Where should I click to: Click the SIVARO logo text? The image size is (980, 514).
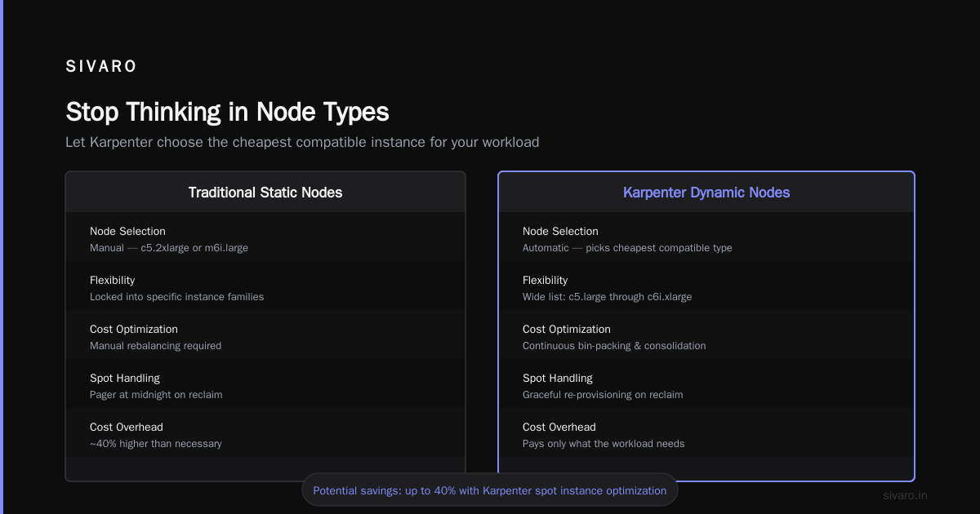[101, 67]
